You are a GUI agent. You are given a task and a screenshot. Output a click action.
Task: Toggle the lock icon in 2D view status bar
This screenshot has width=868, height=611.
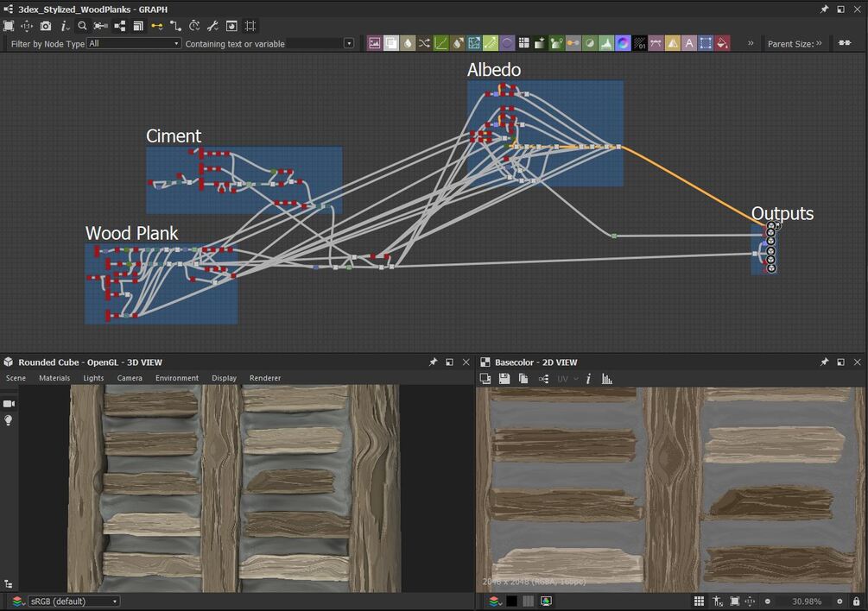856,602
